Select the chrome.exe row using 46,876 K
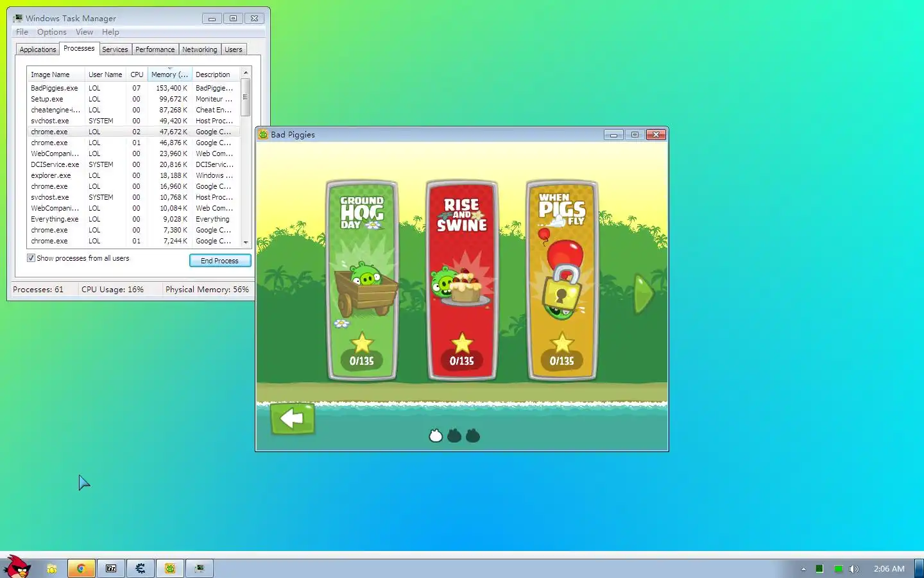Screen dimensions: 924x578 click(133, 143)
